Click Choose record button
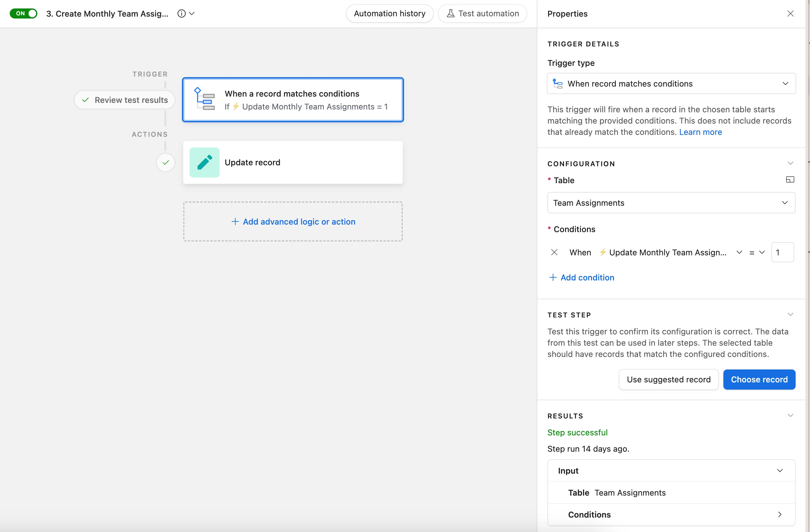This screenshot has height=532, width=810. click(x=759, y=380)
